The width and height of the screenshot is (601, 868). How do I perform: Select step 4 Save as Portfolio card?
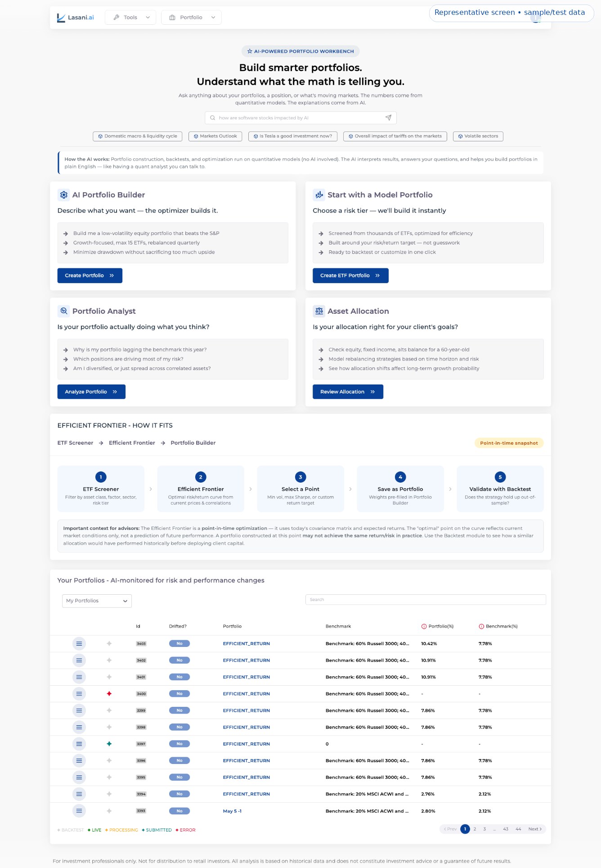400,489
